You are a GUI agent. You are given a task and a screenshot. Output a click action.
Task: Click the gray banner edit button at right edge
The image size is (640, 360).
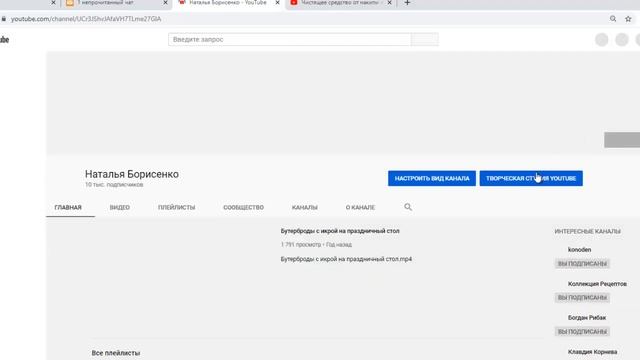tap(622, 140)
